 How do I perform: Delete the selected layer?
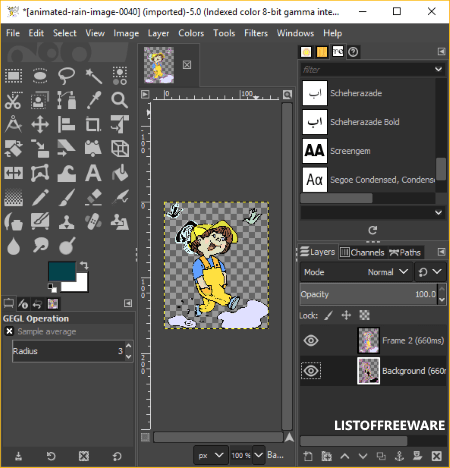click(x=437, y=456)
